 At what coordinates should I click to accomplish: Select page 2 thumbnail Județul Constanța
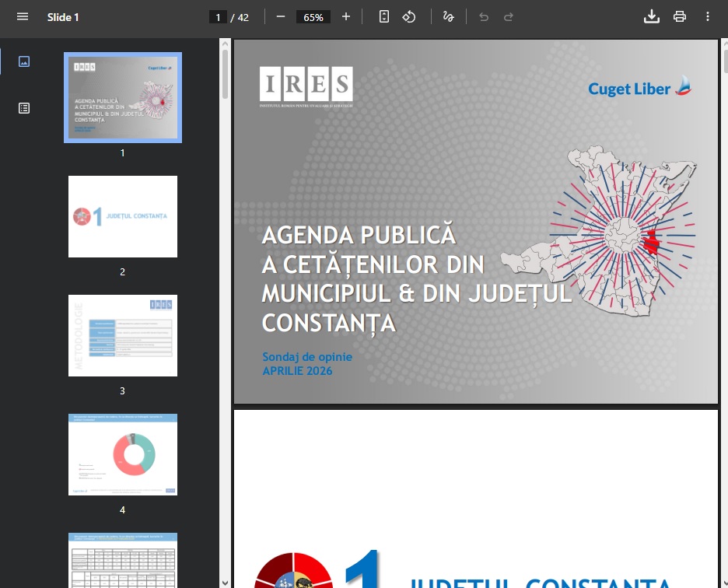coord(123,216)
